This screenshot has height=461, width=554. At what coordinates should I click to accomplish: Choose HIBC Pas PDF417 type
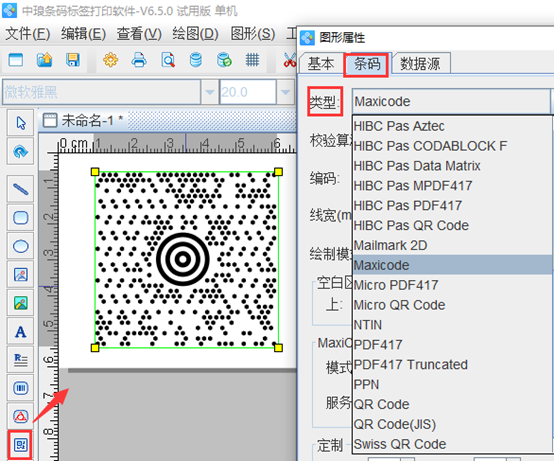click(x=452, y=206)
